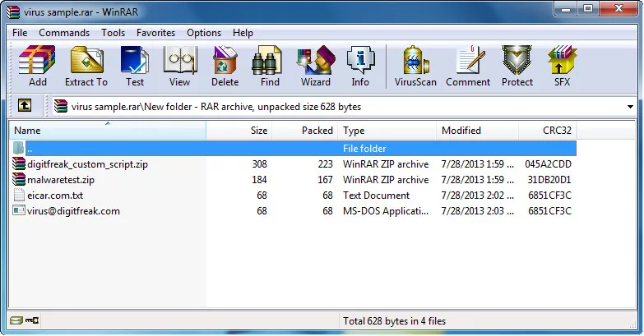Viewport: 644px width, 336px height.
Task: Click the Add archive toolbar icon
Action: pos(37,60)
